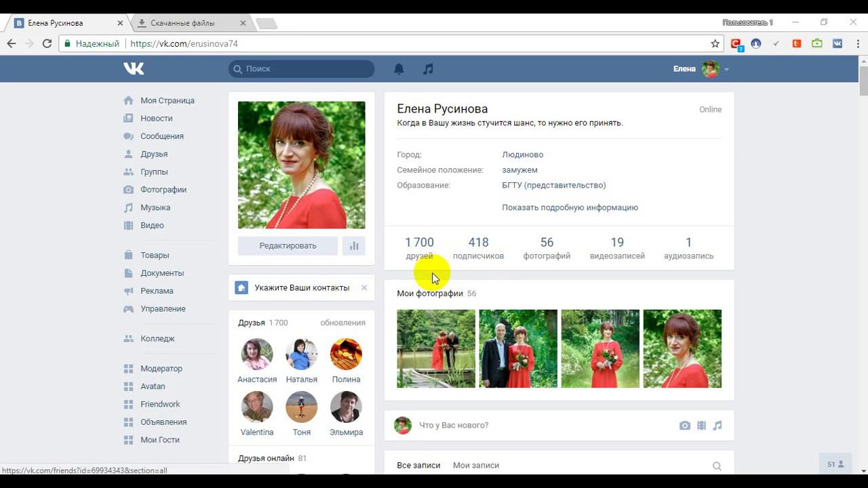This screenshot has width=868, height=488.
Task: Click the page vertical scrollbar
Action: 863,81
